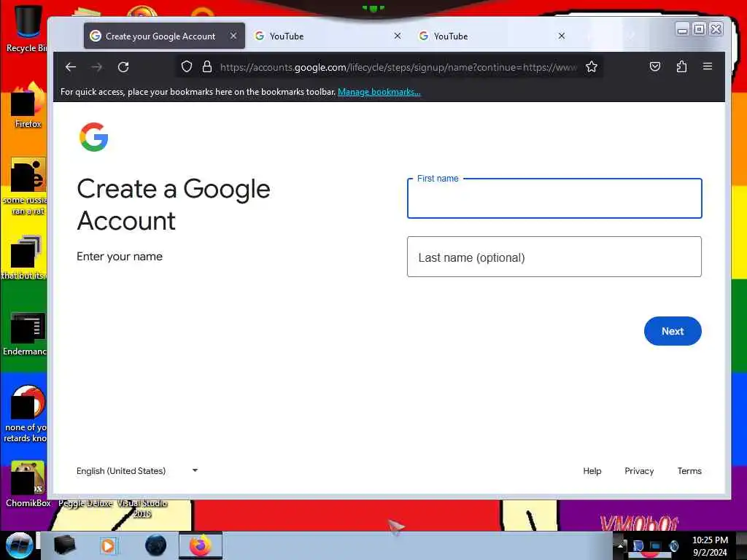This screenshot has width=747, height=560.
Task: Select the ChomikBox desktop icon
Action: pos(28,484)
